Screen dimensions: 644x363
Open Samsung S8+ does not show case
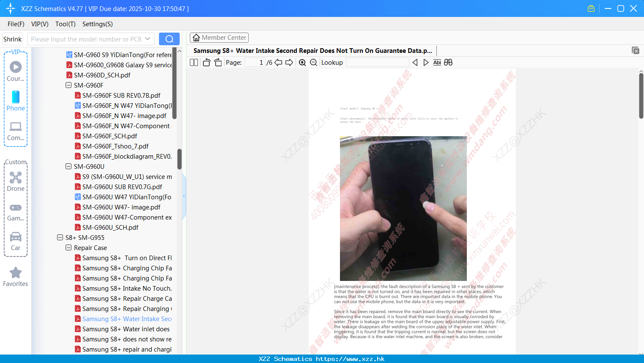coord(123,339)
